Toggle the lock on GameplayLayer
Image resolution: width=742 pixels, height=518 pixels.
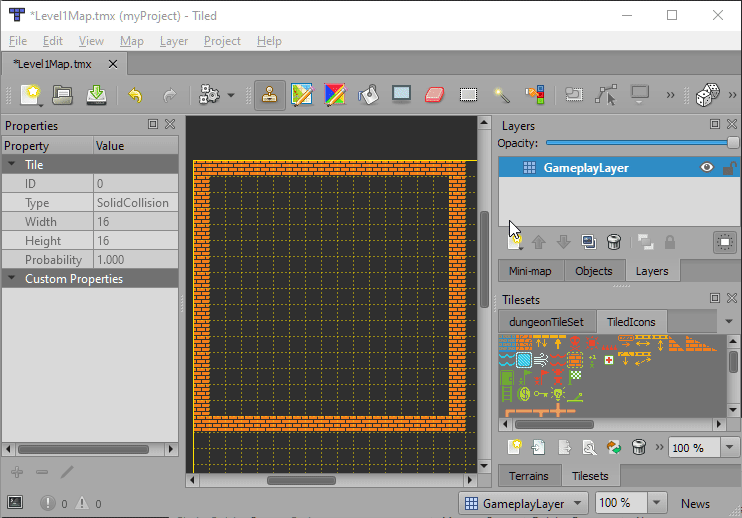(730, 168)
